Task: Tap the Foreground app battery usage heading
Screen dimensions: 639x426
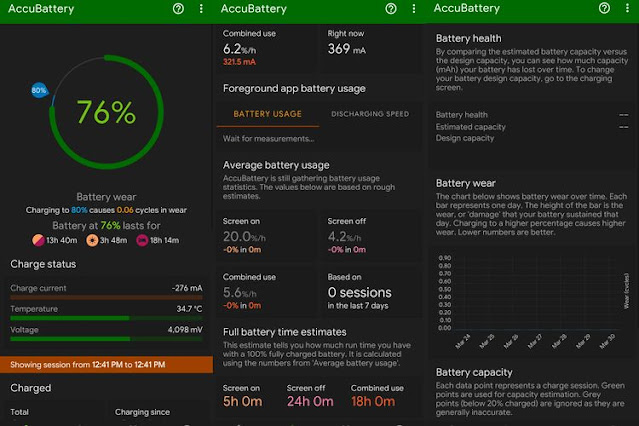Action: tap(294, 88)
